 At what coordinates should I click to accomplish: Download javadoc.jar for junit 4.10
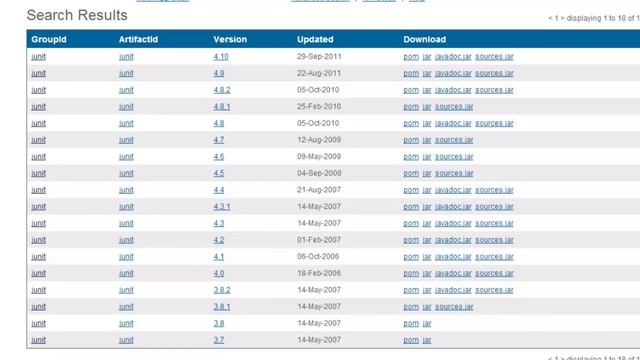[453, 57]
